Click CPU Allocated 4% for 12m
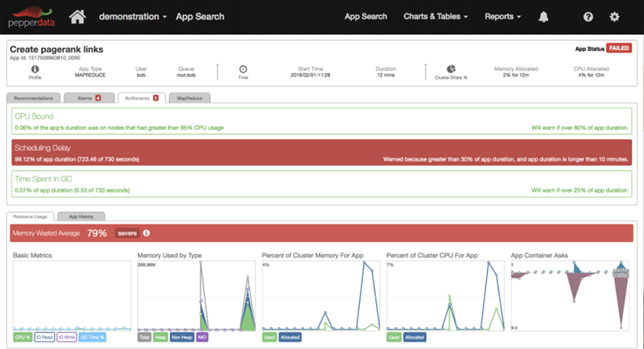Screen dimensions: 644x349 592,75
